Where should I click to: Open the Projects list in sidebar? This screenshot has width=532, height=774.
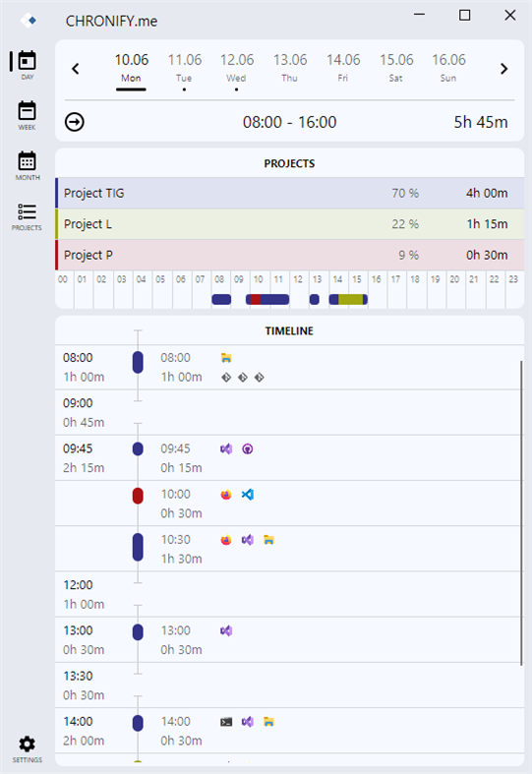28,217
